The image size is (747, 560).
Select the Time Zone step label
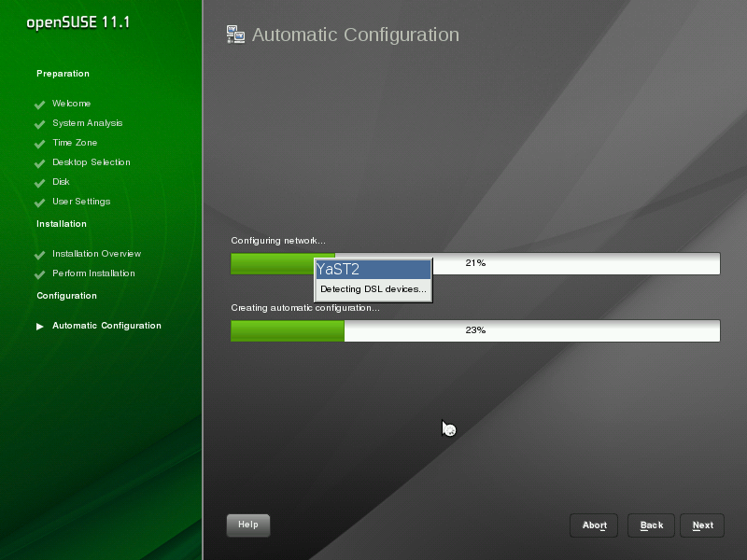(75, 143)
